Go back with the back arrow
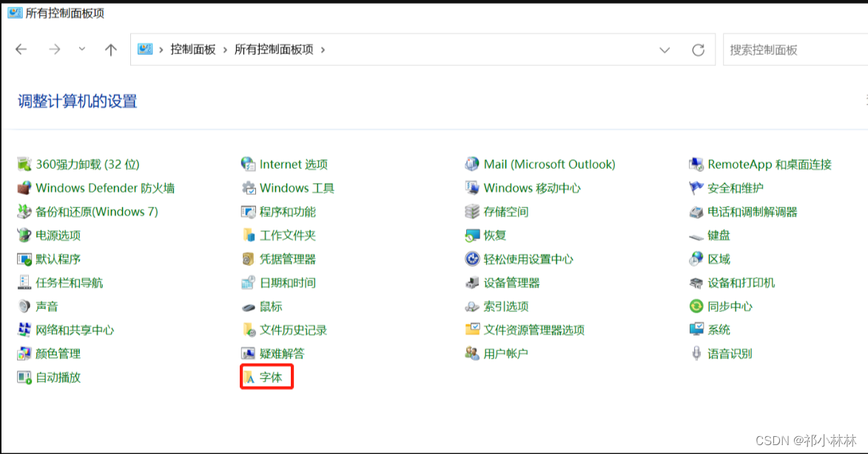 point(21,50)
